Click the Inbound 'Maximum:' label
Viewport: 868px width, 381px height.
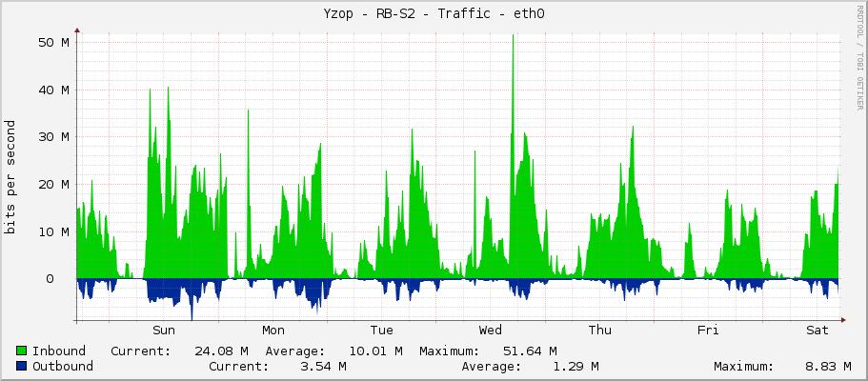point(450,351)
